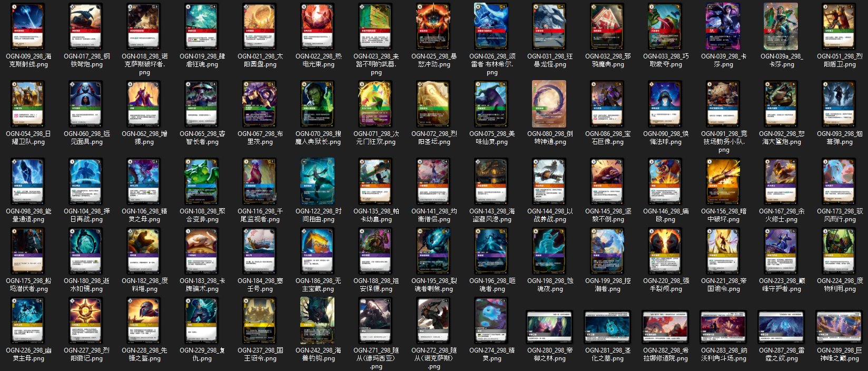This screenshot has height=371, width=868.
Task: Click the OGN-019_298 肆虐狂魂 thumbnail
Action: [x=202, y=26]
